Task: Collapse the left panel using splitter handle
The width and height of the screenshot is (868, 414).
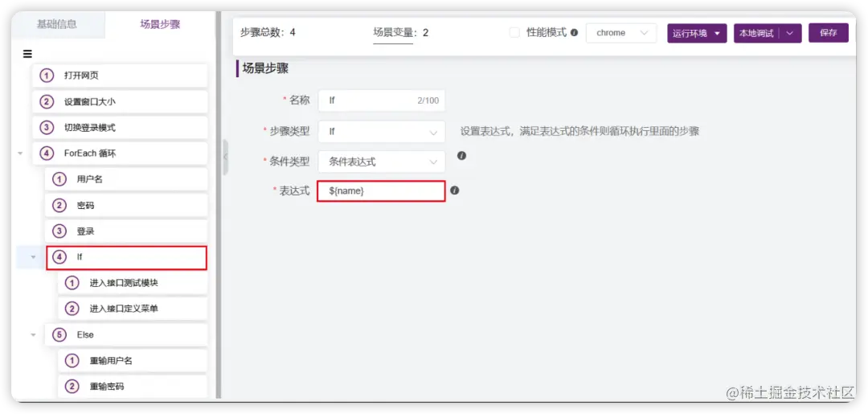Action: [225, 158]
